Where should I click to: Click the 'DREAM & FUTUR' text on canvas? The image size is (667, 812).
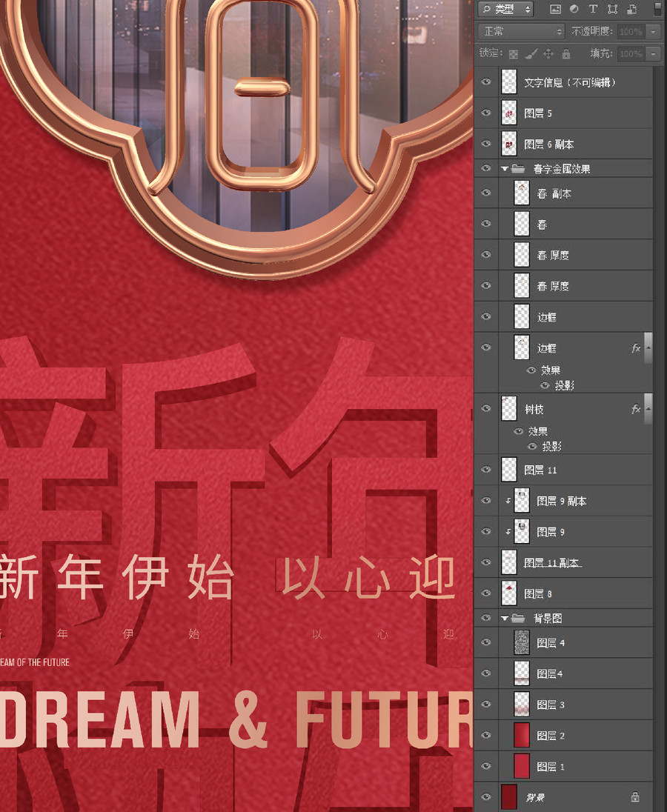(x=236, y=720)
